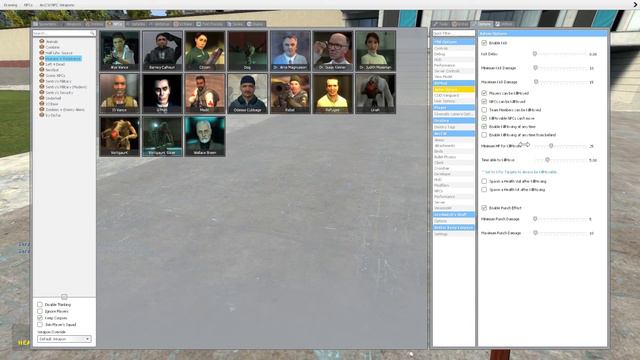640x360 pixels.
Task: Enable Spawn a Health Vial after killmoving
Action: point(484,181)
